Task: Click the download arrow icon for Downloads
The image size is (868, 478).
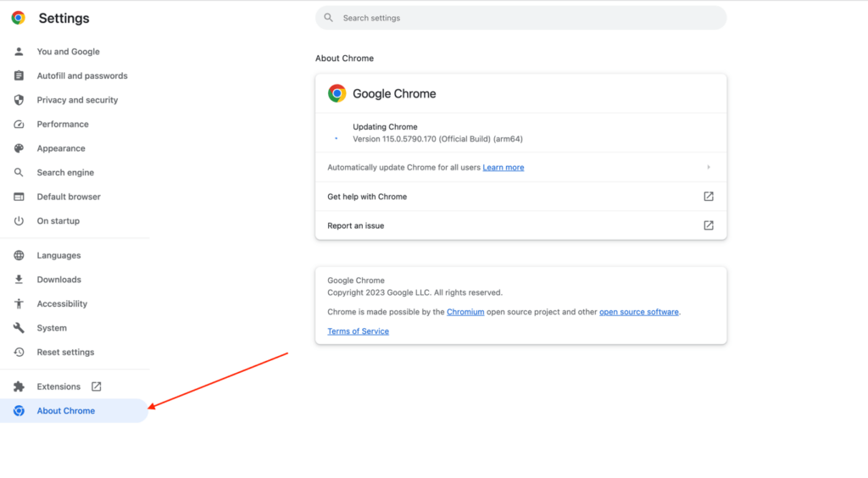Action: (19, 280)
